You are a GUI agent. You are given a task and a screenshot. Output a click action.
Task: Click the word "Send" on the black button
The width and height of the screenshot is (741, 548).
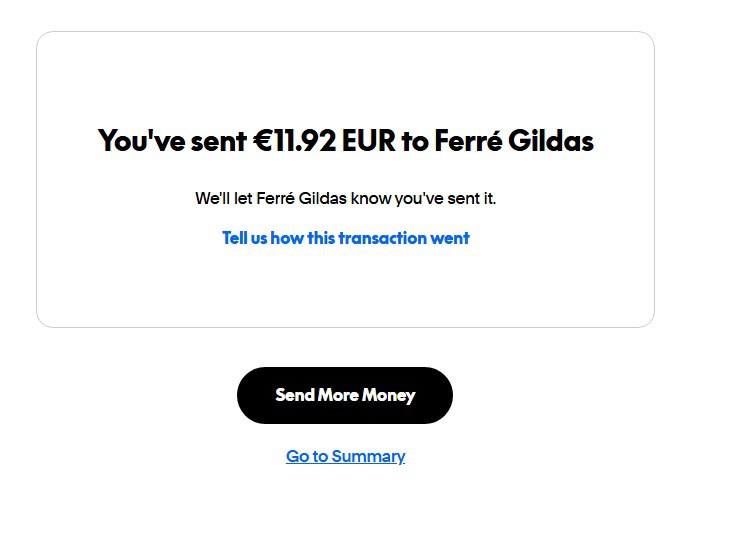pyautogui.click(x=294, y=395)
